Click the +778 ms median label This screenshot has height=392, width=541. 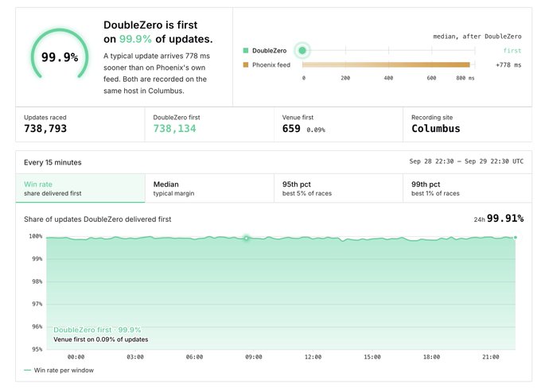508,65
